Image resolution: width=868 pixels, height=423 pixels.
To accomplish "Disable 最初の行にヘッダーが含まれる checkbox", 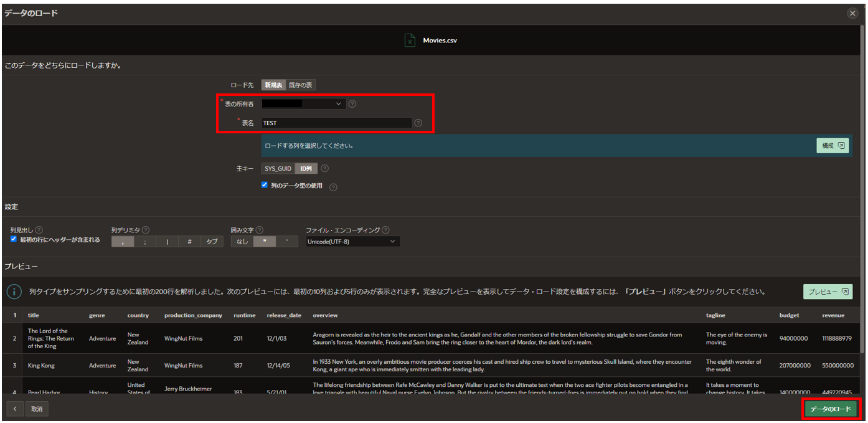I will tap(13, 239).
